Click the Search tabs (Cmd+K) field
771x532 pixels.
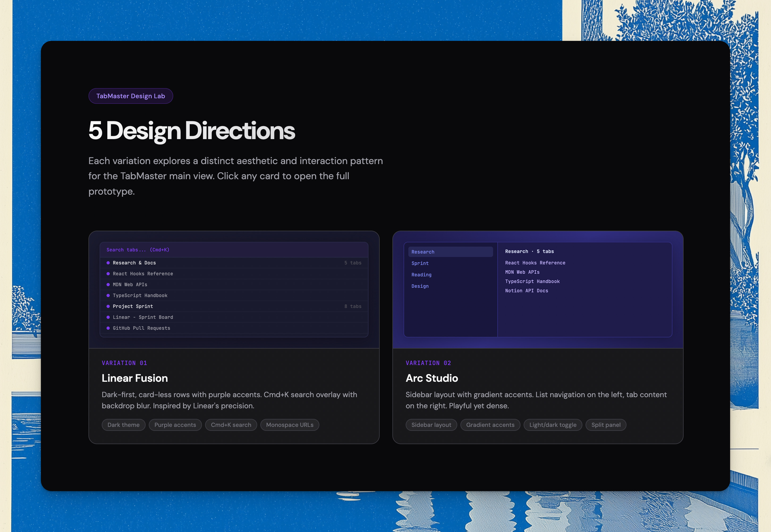(x=234, y=250)
